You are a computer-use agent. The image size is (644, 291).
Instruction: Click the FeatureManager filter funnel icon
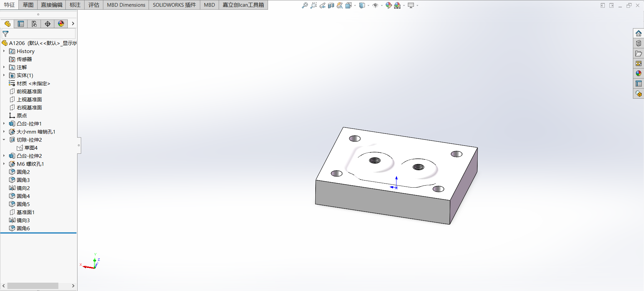pos(6,34)
